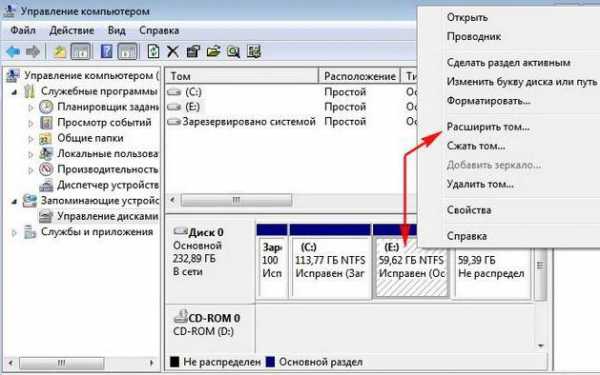The image size is (600, 375).
Task: Open the Файл menu
Action: point(23,30)
